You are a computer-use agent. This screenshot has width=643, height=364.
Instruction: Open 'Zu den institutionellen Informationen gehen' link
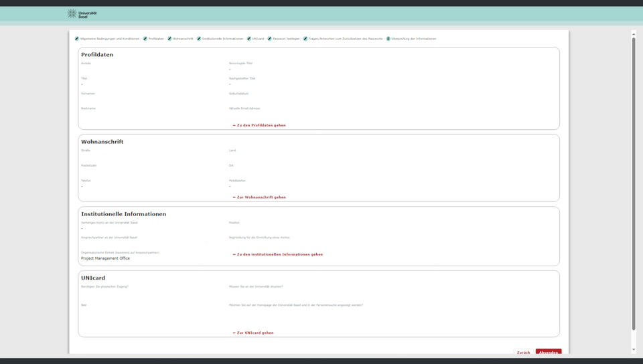click(278, 254)
